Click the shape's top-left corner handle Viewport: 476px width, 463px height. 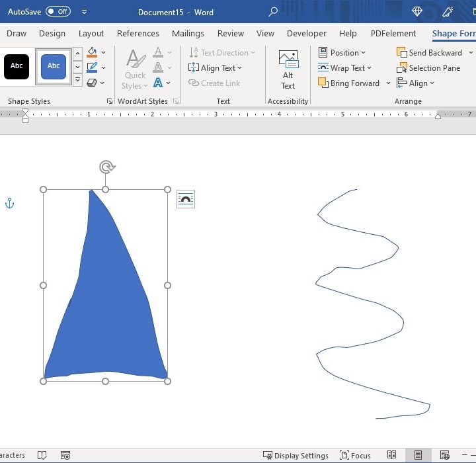point(44,190)
